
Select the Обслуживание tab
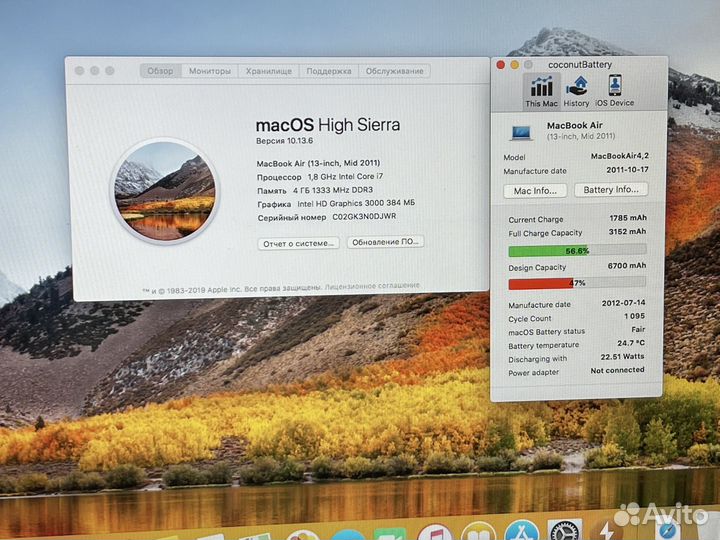pyautogui.click(x=394, y=71)
